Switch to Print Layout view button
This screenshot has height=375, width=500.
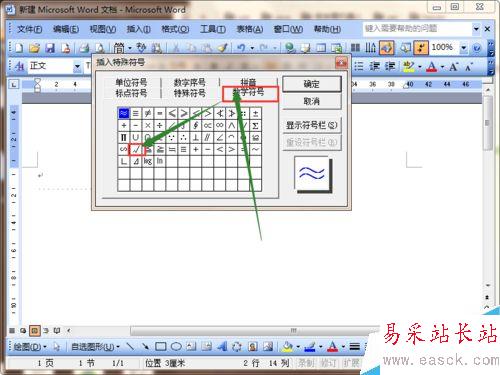click(34, 331)
